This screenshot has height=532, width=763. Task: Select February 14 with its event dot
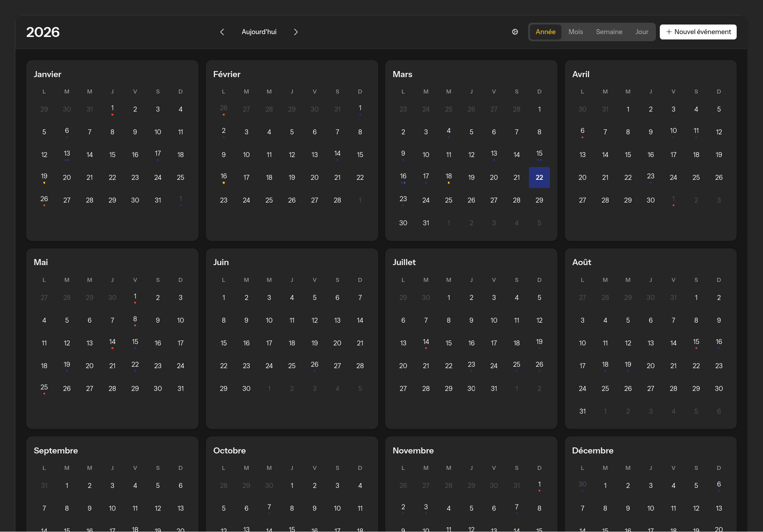(x=337, y=154)
